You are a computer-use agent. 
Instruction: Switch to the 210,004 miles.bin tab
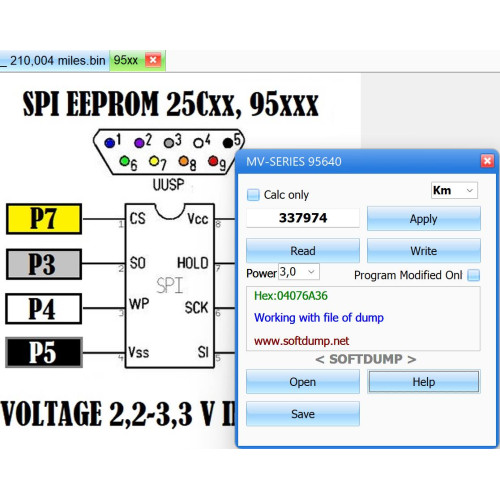tap(54, 61)
